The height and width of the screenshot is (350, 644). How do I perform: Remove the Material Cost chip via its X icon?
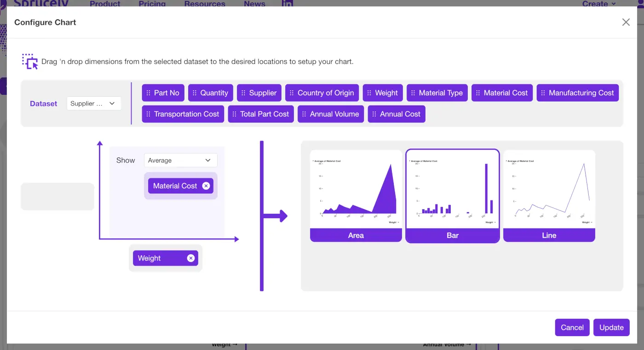pyautogui.click(x=205, y=186)
